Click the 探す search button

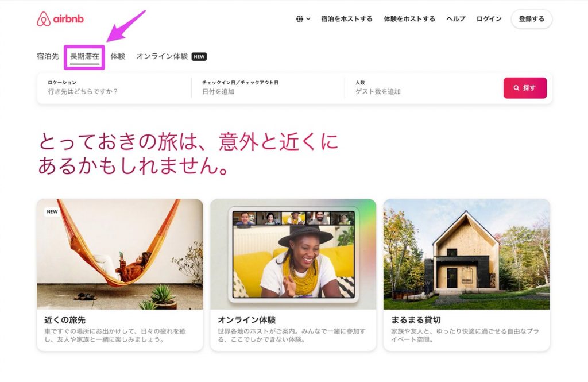pyautogui.click(x=525, y=88)
